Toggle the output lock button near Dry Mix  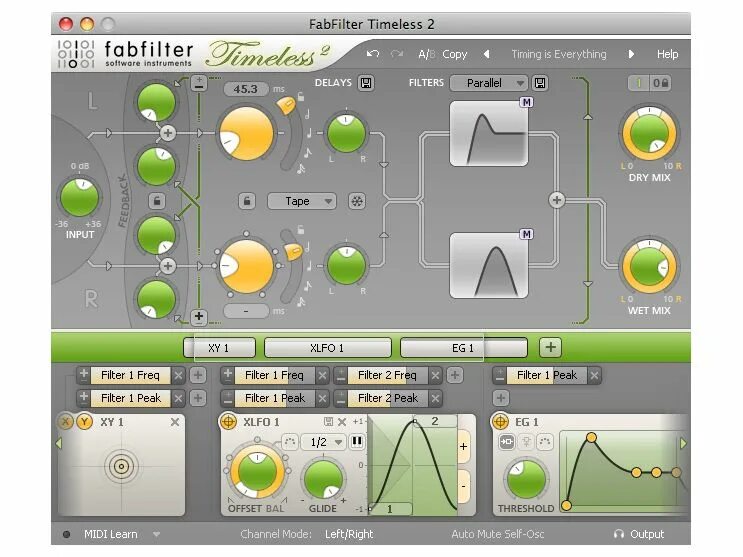(x=660, y=83)
